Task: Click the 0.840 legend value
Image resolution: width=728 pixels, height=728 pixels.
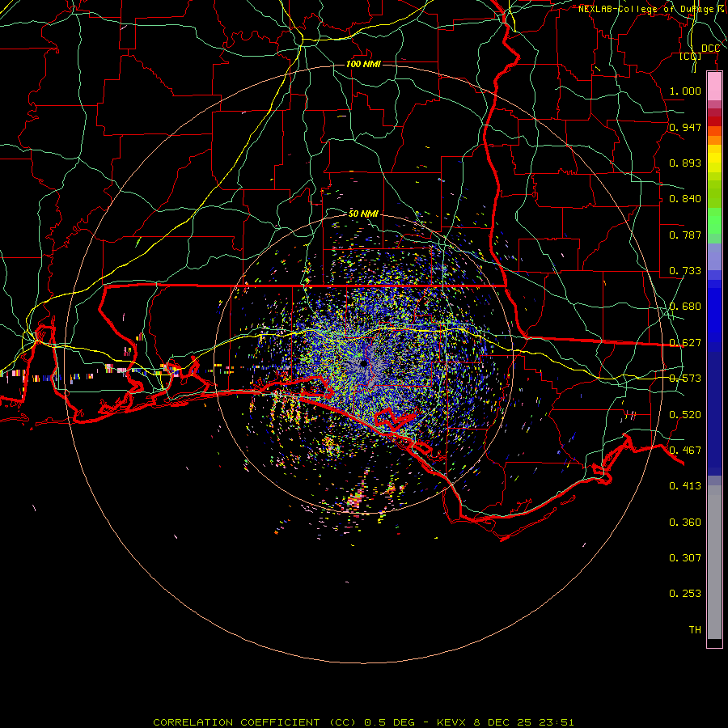Action: pyautogui.click(x=685, y=199)
